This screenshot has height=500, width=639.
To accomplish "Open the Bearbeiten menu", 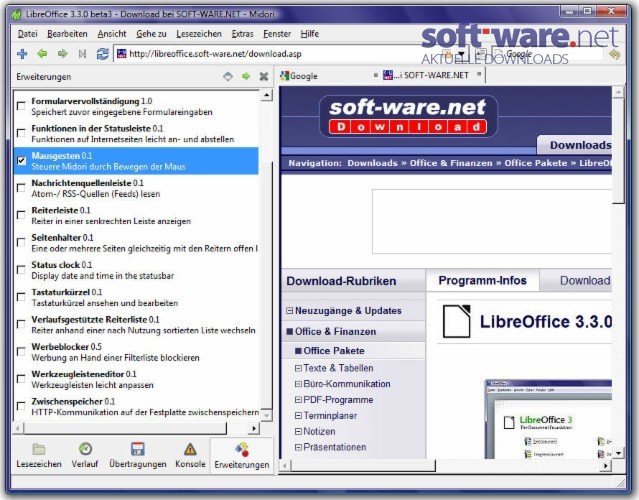I will pyautogui.click(x=67, y=34).
